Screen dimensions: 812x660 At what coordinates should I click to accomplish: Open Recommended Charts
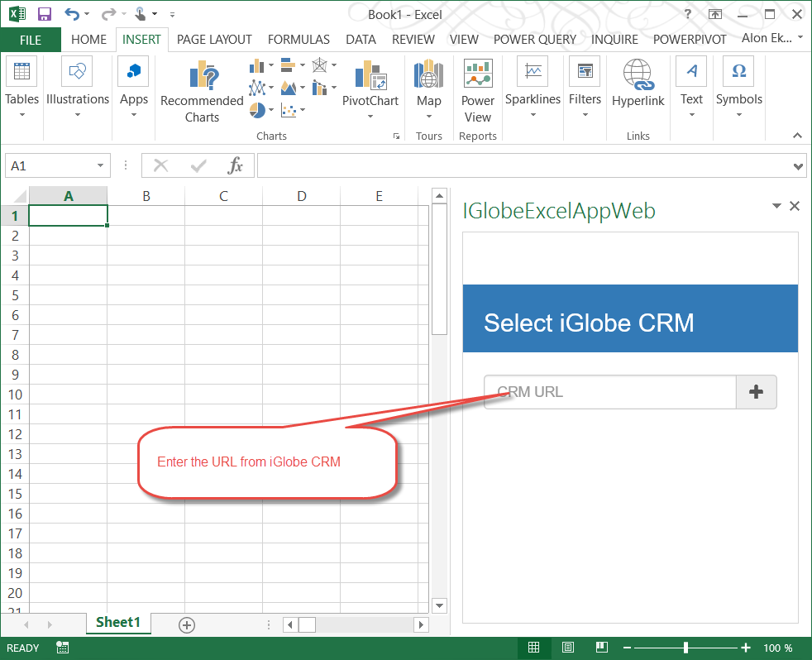point(202,92)
